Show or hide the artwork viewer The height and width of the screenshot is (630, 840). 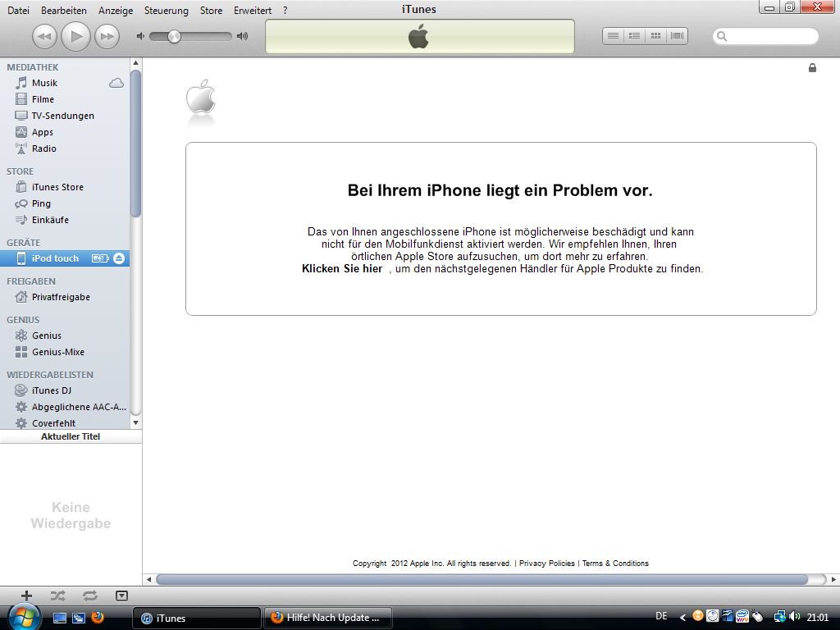(x=121, y=596)
